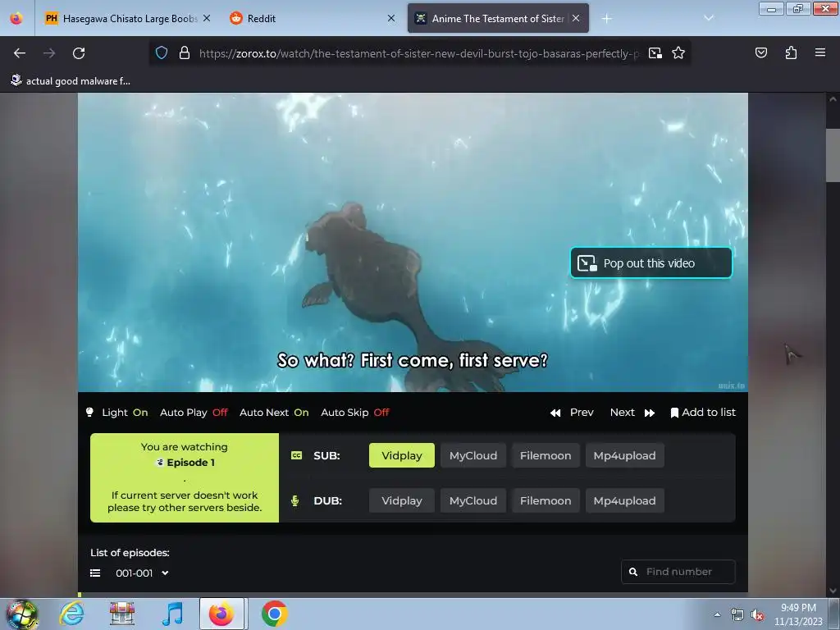Screen dimensions: 840x630
Task: Click the search magnifier icon beside Find number
Action: point(633,572)
